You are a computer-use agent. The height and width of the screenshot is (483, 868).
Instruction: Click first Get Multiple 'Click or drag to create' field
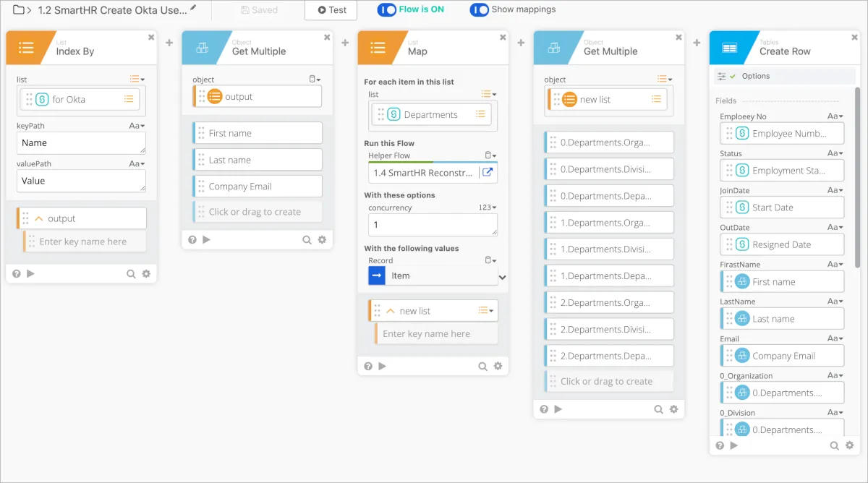[257, 212]
